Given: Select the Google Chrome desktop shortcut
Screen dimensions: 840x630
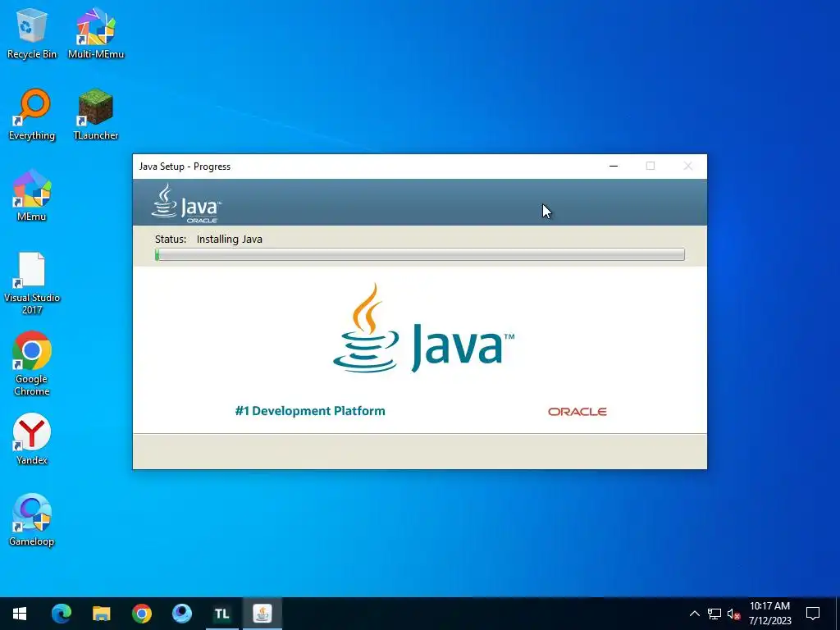Looking at the screenshot, I should point(32,363).
